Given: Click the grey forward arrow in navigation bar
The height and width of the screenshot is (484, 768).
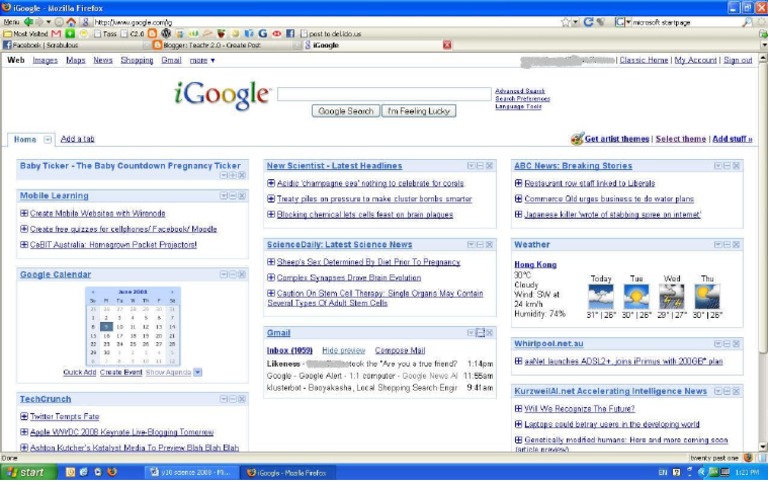Looking at the screenshot, I should coord(39,22).
